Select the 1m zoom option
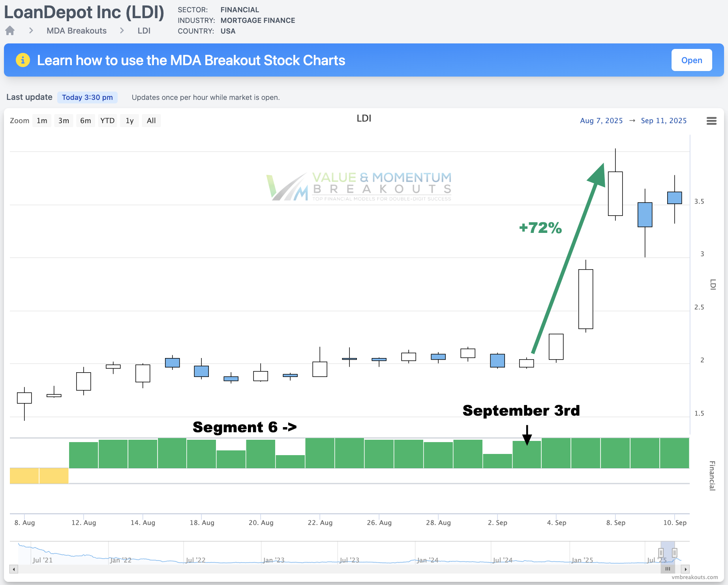Screen dimensions: 728x585 (x=41, y=120)
